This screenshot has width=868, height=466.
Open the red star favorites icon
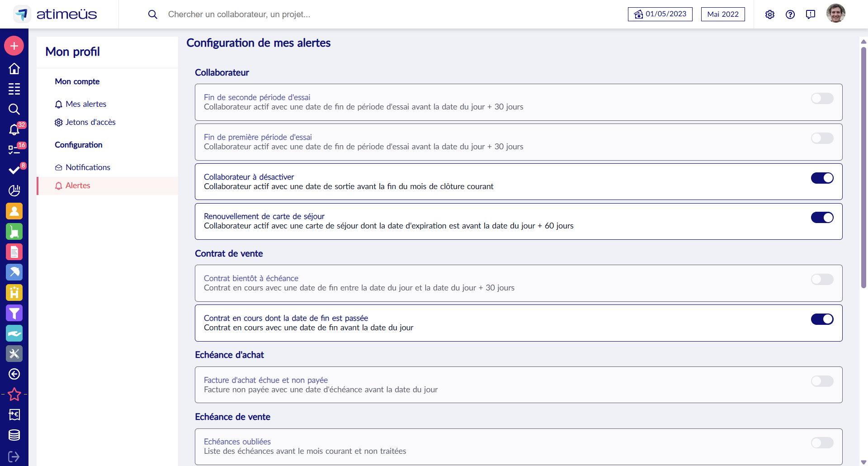(x=14, y=394)
